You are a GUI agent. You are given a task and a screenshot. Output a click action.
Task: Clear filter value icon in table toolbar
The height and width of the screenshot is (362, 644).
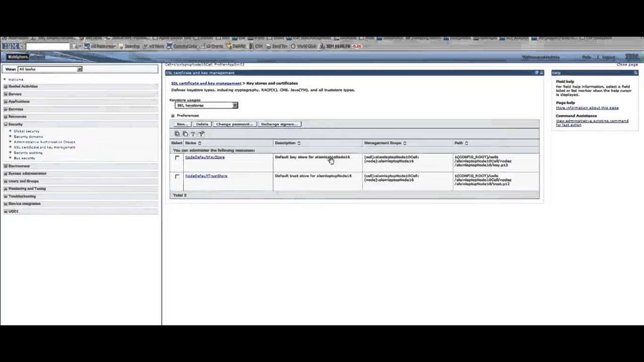[201, 134]
